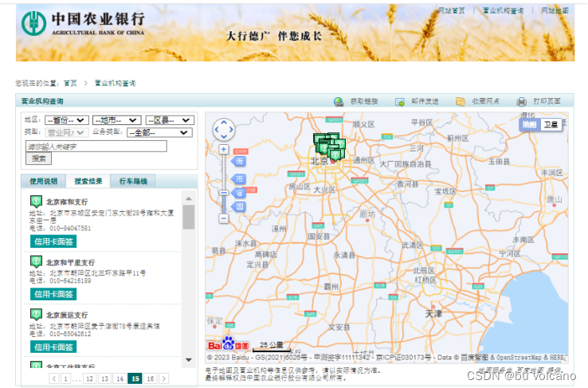Image resolution: width=588 pixels, height=388 pixels.
Task: Click 首页 in the breadcrumb
Action: 70,83
